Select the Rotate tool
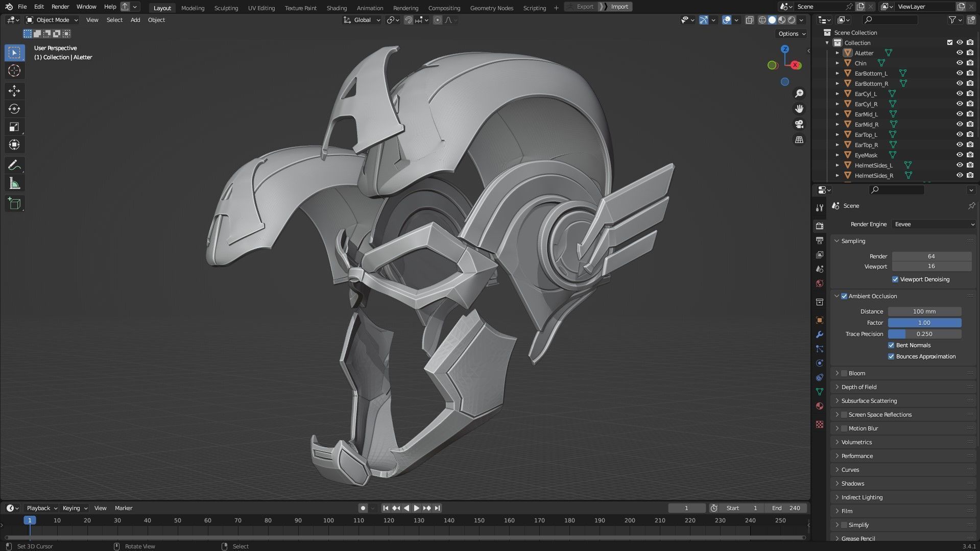980x551 pixels. pos(14,109)
